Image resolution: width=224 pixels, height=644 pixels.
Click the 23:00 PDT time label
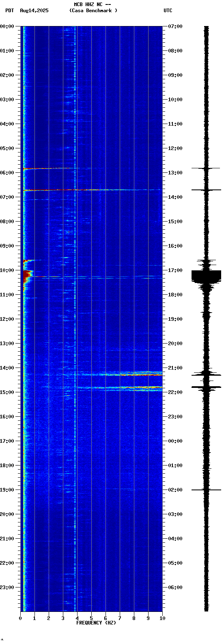point(7,587)
